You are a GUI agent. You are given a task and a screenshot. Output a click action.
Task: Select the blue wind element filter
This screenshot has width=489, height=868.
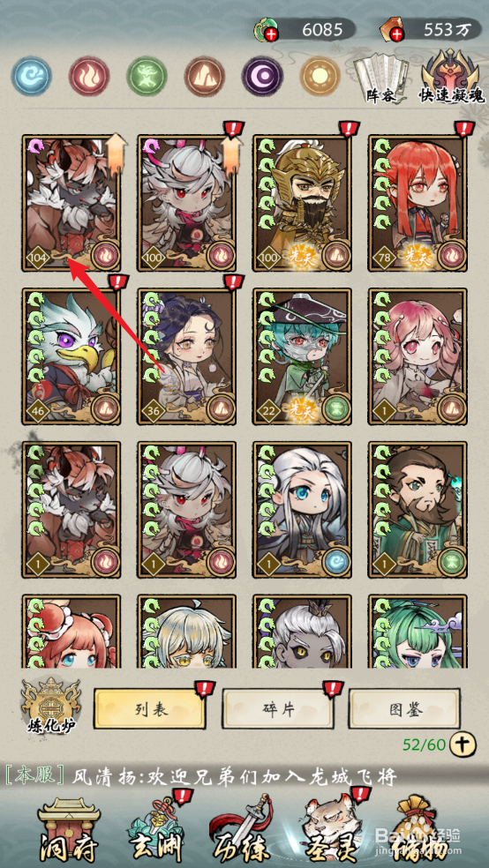pos(34,76)
